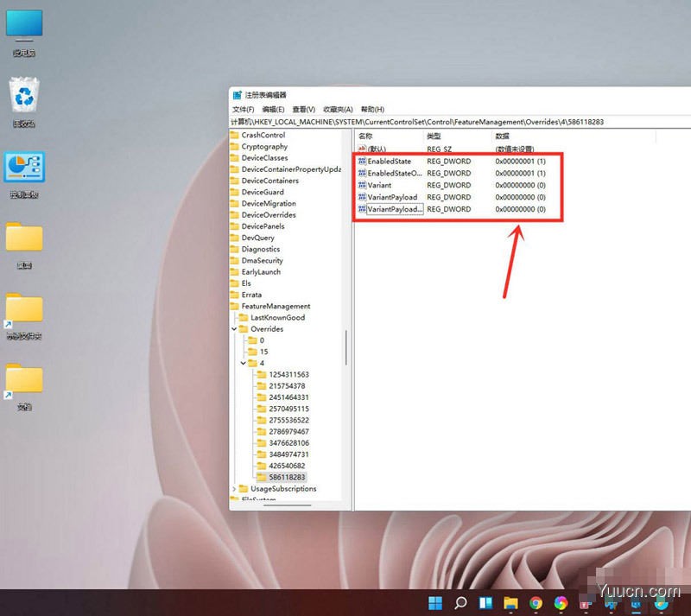Viewport: 691px width, 616px height.
Task: Select the DevQuery key
Action: pos(257,238)
